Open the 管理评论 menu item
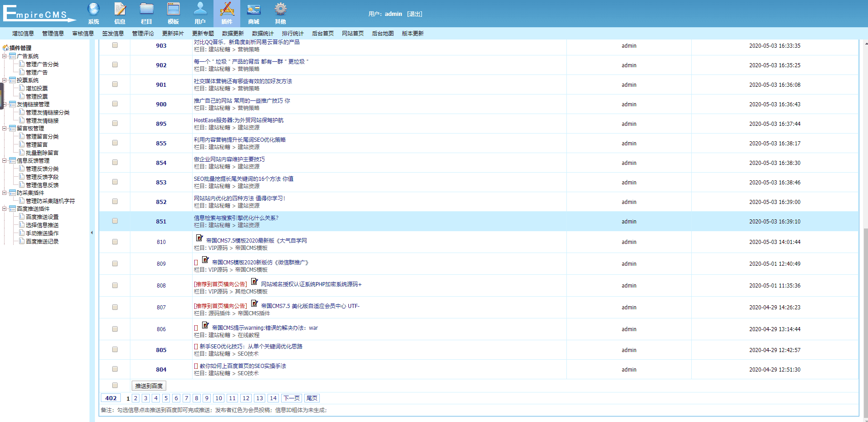The width and height of the screenshot is (868, 422). [x=143, y=34]
